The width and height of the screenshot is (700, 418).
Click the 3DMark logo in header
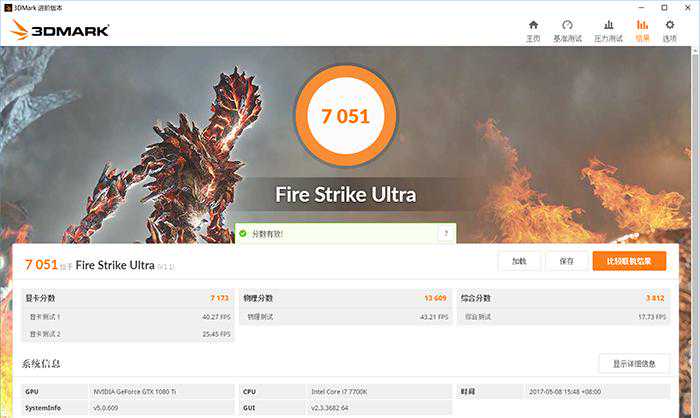click(60, 30)
